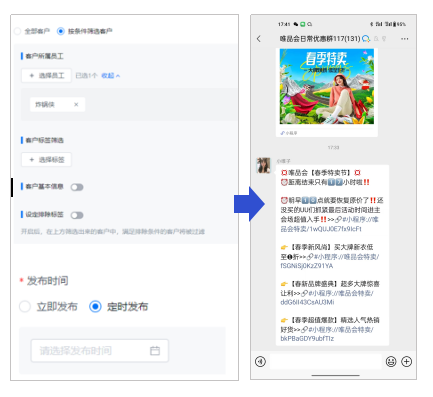Open the three-dot chat menu

[x=405, y=39]
